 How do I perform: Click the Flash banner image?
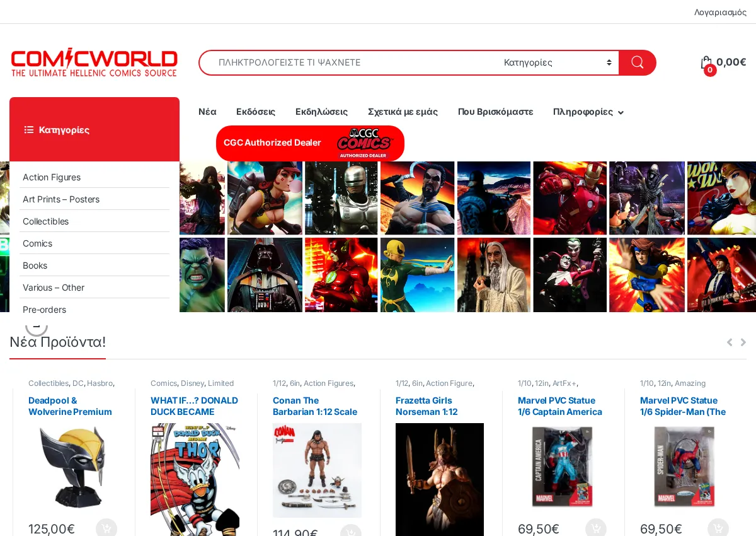pyautogui.click(x=341, y=275)
